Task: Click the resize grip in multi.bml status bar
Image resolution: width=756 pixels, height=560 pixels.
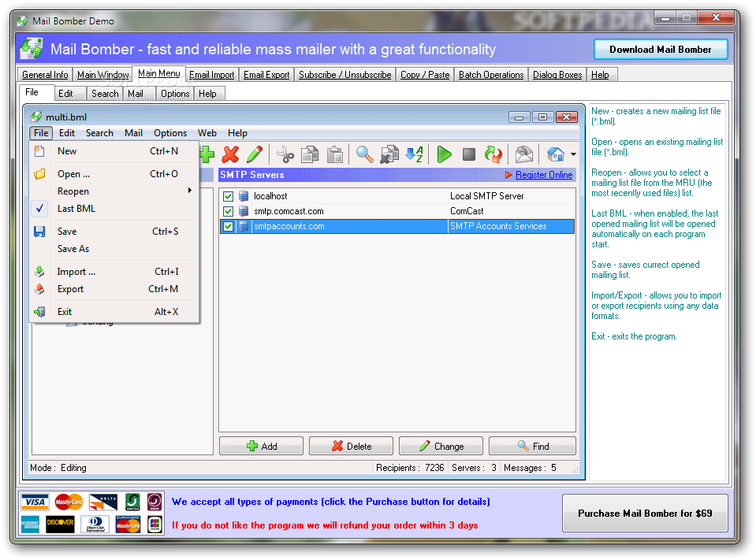Action: (575, 469)
